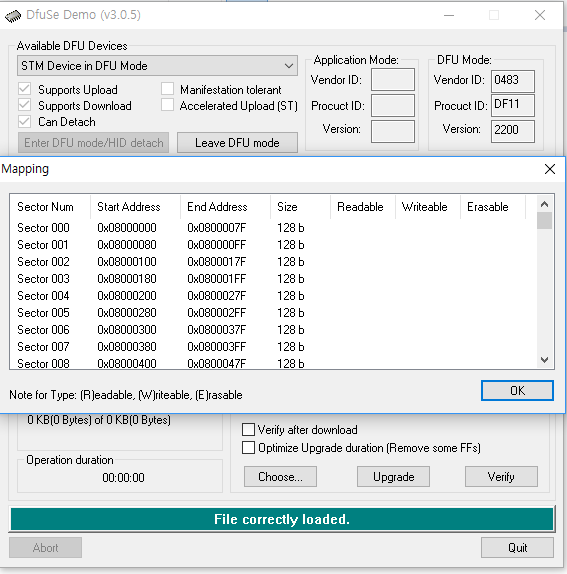The width and height of the screenshot is (567, 574).
Task: Click the DfuSe Demo chip icon in title bar
Action: (x=13, y=16)
